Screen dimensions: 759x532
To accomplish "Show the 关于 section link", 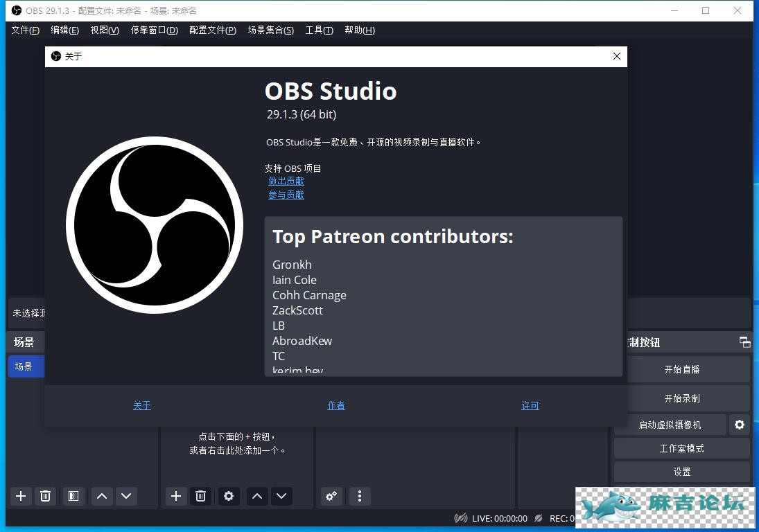I will pos(142,405).
